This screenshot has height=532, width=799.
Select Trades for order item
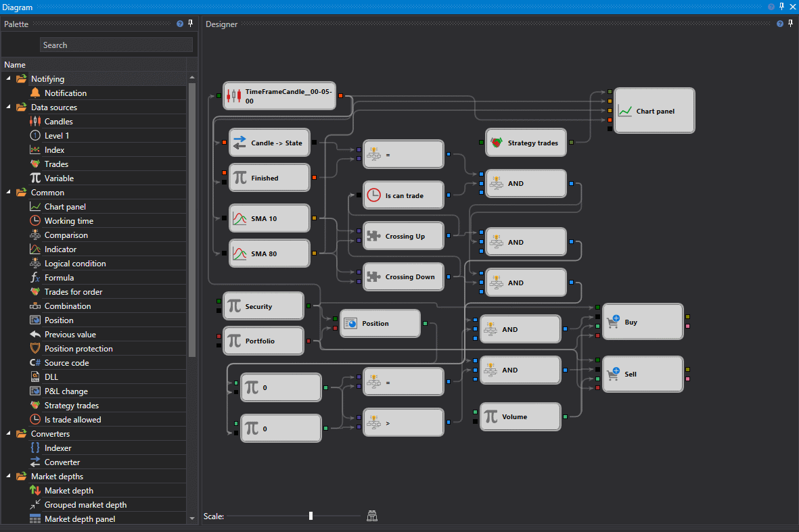(73, 292)
